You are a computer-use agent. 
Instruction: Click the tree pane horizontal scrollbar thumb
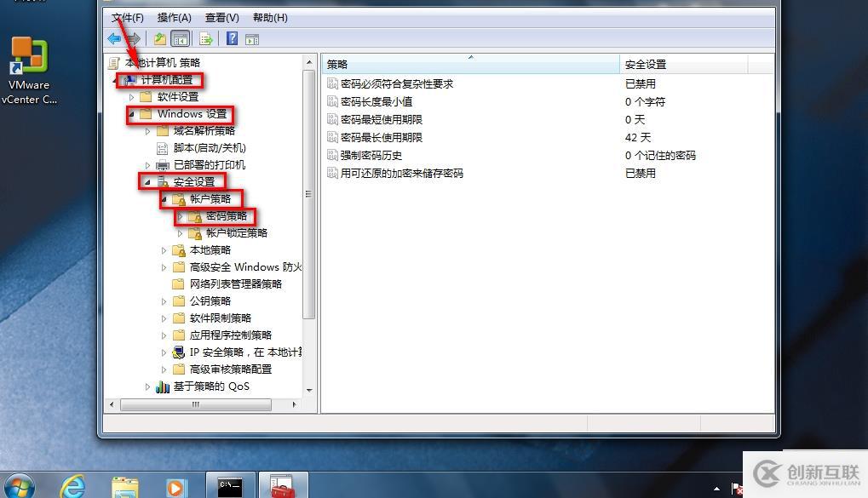coord(196,404)
